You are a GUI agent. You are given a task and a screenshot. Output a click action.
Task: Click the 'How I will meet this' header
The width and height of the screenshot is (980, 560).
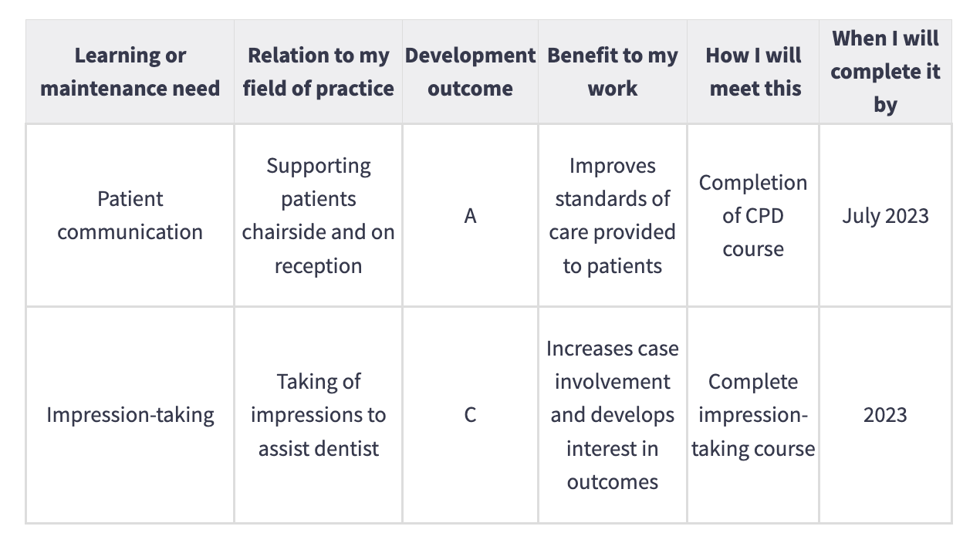[753, 72]
